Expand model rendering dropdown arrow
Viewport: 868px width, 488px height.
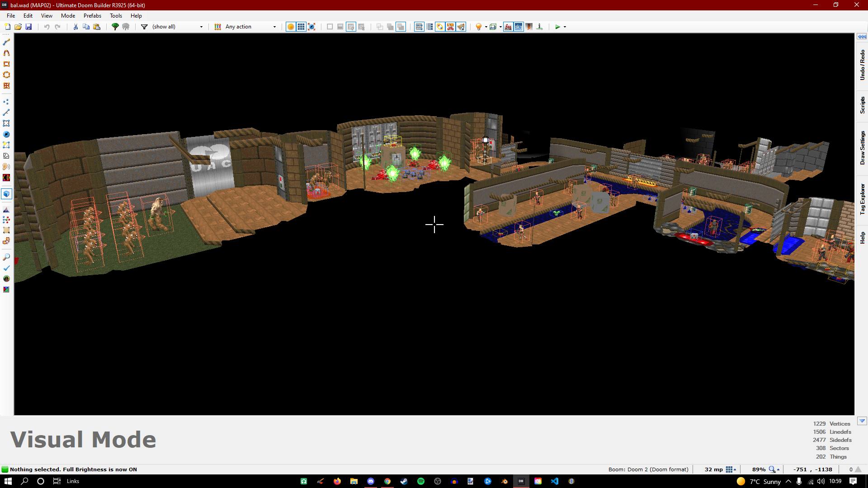(x=500, y=27)
